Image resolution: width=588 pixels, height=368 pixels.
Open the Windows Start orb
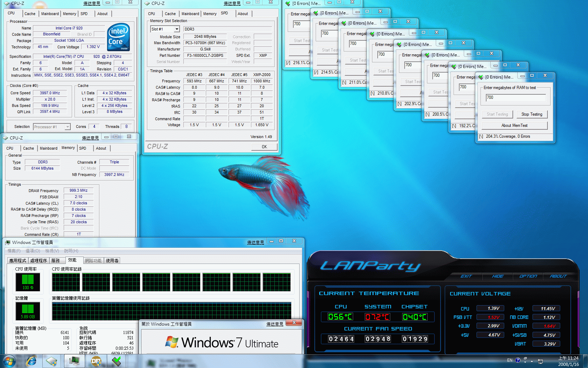point(9,361)
